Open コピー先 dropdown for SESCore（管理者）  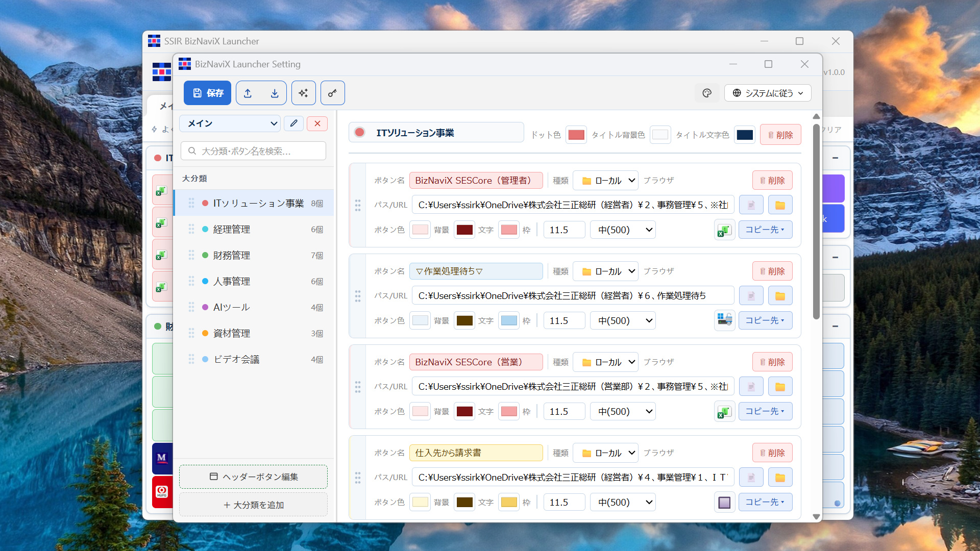[765, 230]
